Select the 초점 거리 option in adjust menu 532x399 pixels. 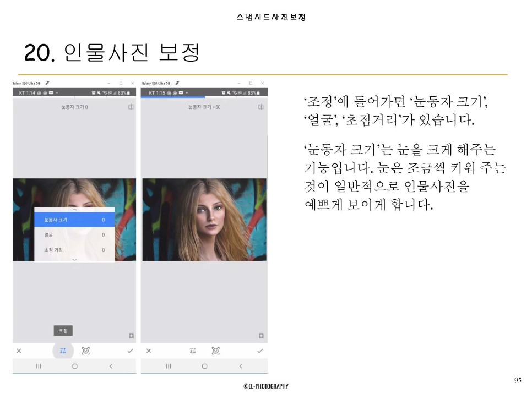[74, 250]
